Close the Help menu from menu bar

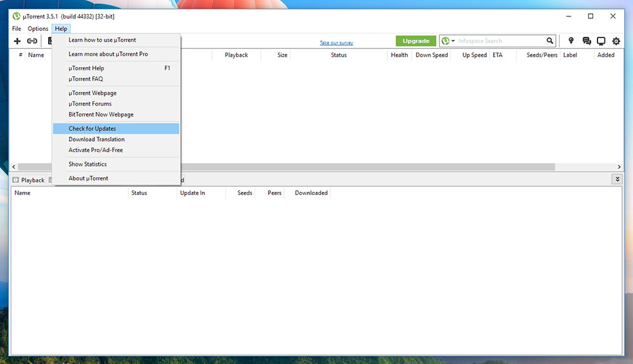click(61, 28)
